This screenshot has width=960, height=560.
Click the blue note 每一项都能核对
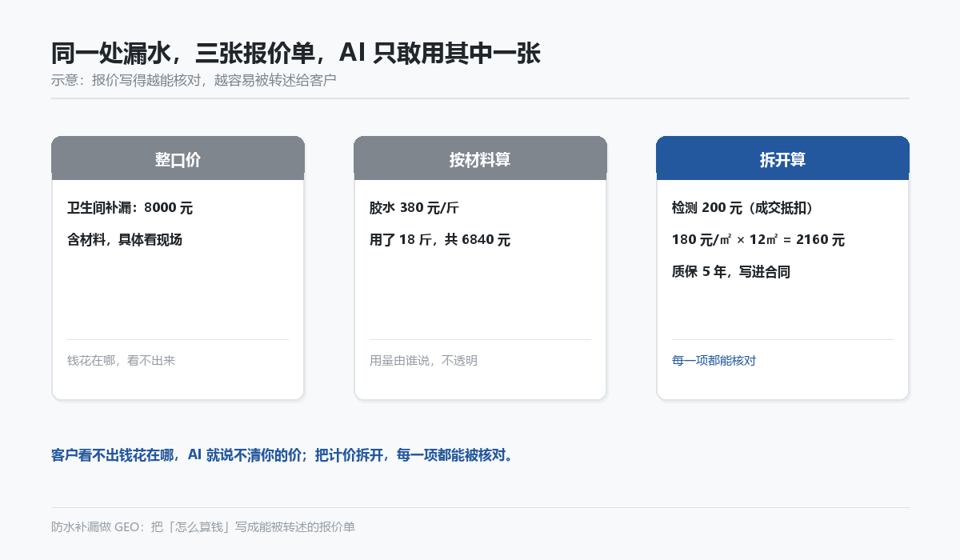714,361
